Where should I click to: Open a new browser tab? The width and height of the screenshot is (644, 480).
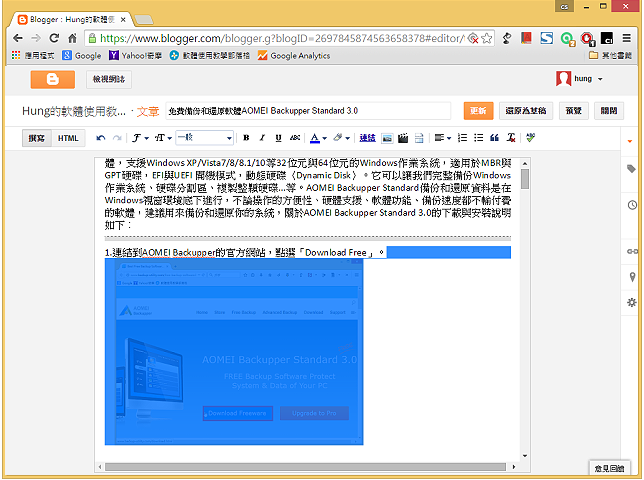144,19
